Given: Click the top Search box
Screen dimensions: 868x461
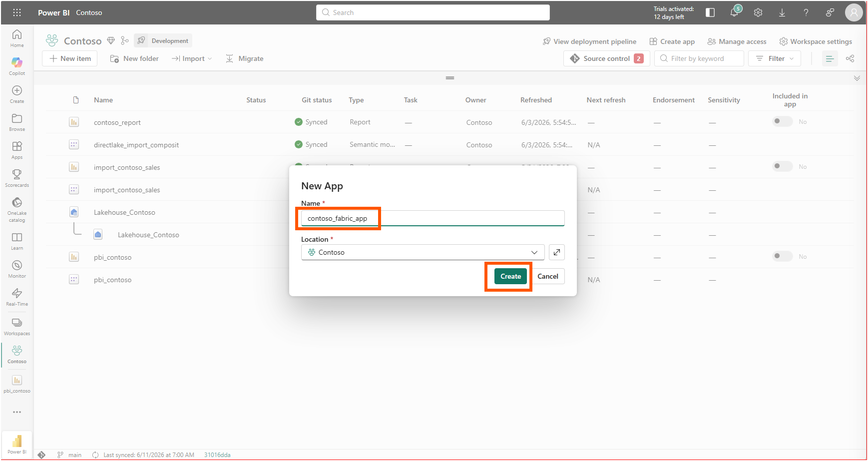Looking at the screenshot, I should (433, 12).
